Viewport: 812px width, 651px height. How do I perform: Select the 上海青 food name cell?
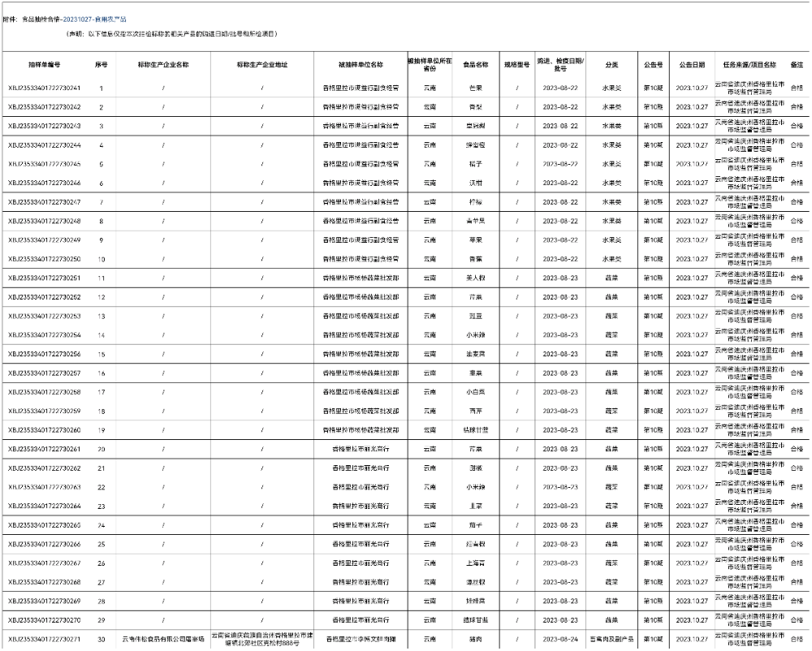pos(476,563)
